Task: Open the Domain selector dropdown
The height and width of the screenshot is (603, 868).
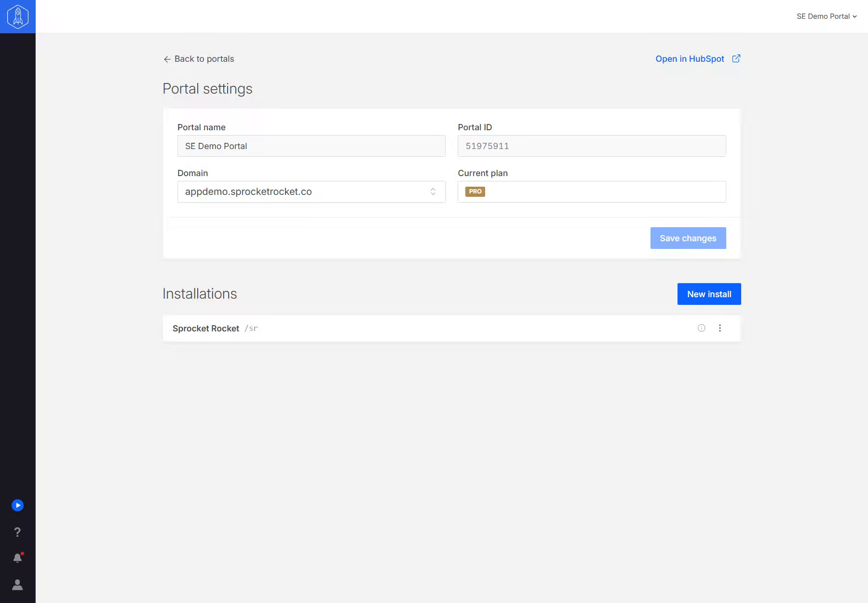Action: [311, 192]
